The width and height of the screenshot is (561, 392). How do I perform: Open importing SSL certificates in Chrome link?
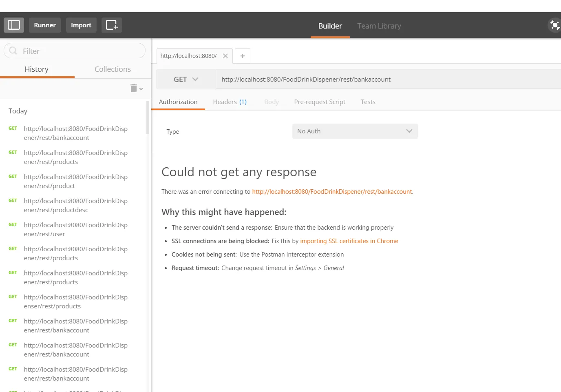(349, 241)
